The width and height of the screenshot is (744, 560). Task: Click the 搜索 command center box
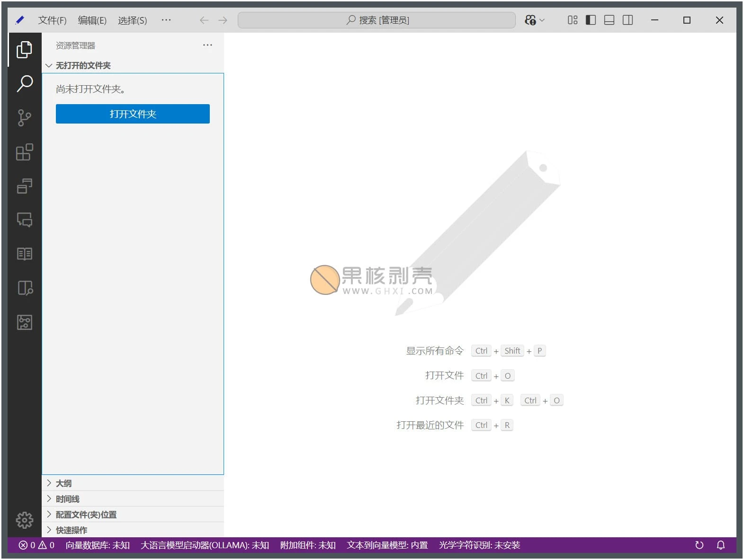tap(376, 20)
